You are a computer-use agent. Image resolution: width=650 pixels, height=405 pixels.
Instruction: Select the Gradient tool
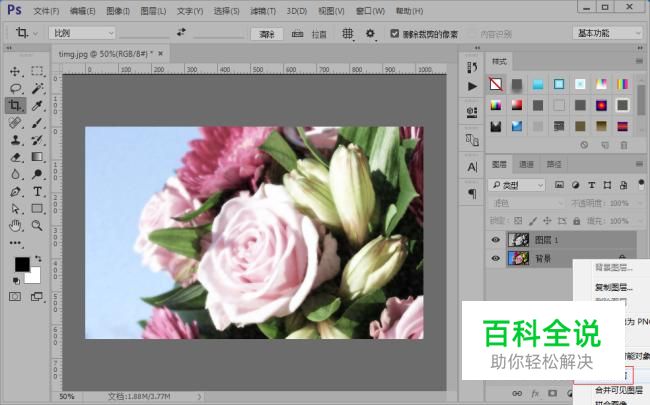[37, 157]
